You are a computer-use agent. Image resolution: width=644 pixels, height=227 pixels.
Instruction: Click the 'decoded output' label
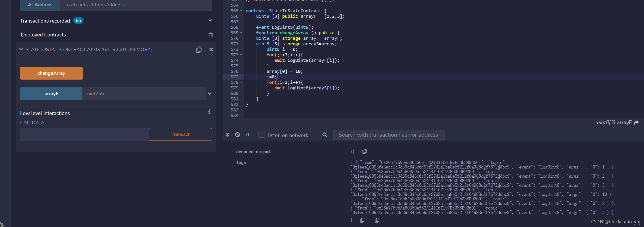click(x=253, y=152)
